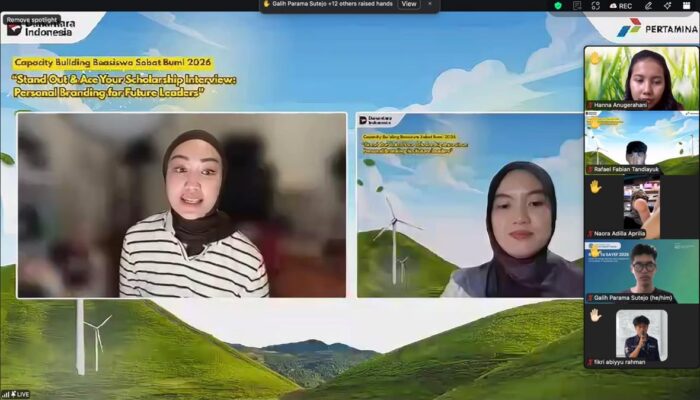Click muted mic icon beside Naora Adilla Aprilia
The height and width of the screenshot is (400, 700).
tap(590, 234)
